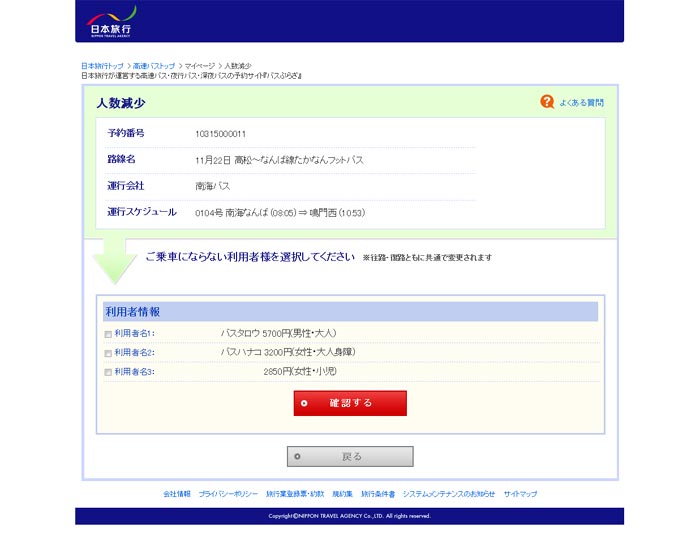Open the プライバシーポリシー footer link
The height and width of the screenshot is (536, 700).
click(x=228, y=494)
